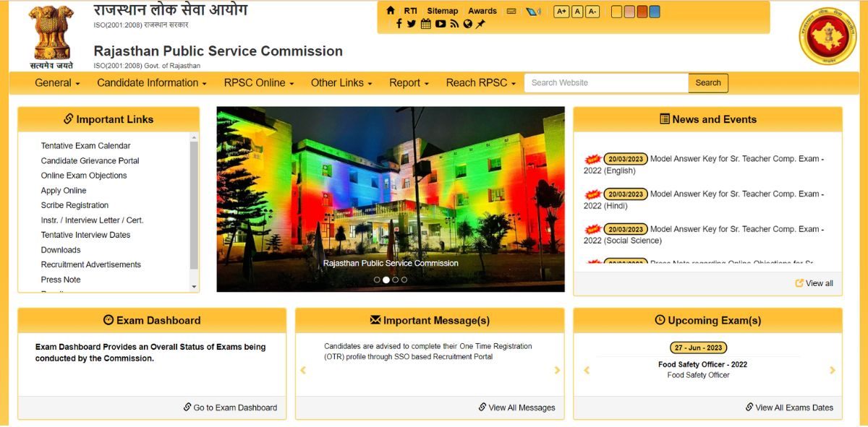Open Recruitment Advertisements link
The image size is (868, 427).
point(91,264)
